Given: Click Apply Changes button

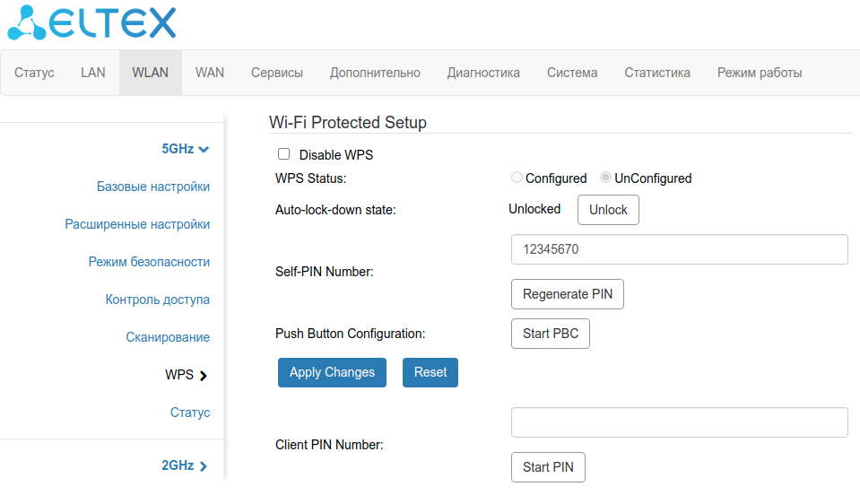Looking at the screenshot, I should 332,372.
